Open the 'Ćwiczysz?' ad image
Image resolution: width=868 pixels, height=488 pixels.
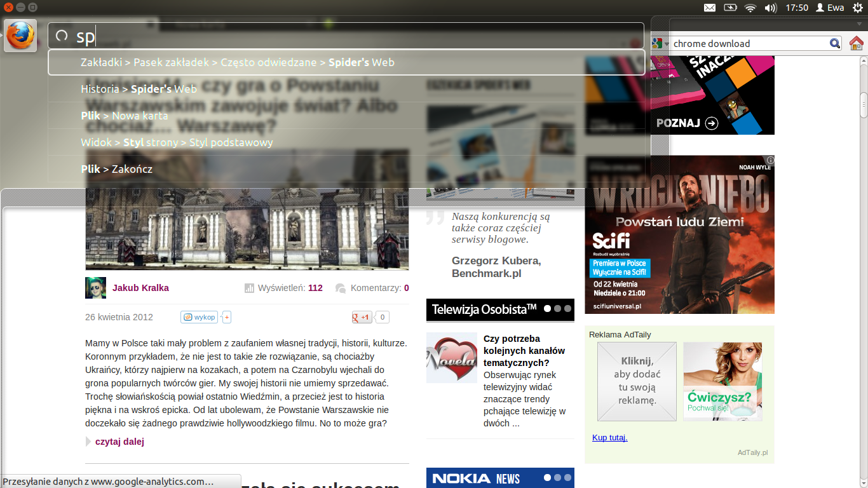(722, 381)
